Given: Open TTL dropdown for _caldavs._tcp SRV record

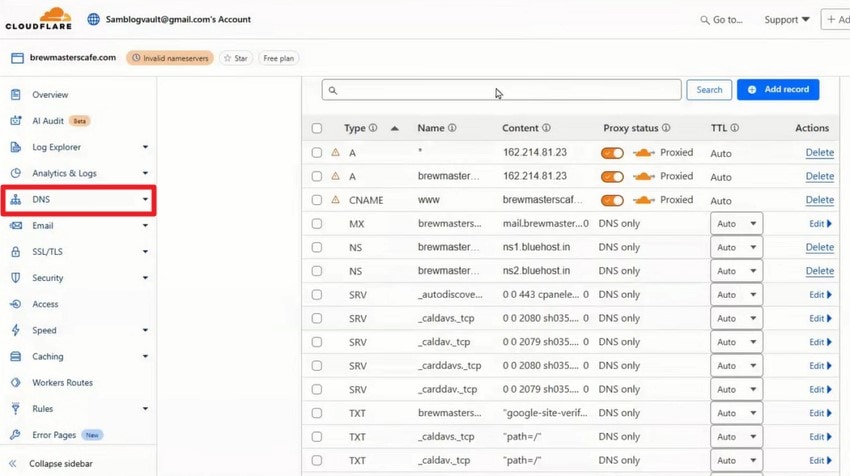Looking at the screenshot, I should pos(736,318).
